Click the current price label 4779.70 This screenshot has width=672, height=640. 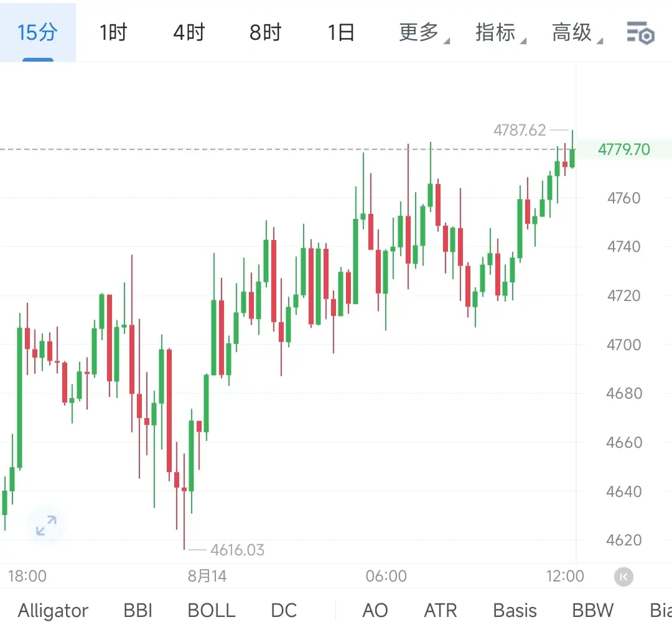[x=624, y=149]
